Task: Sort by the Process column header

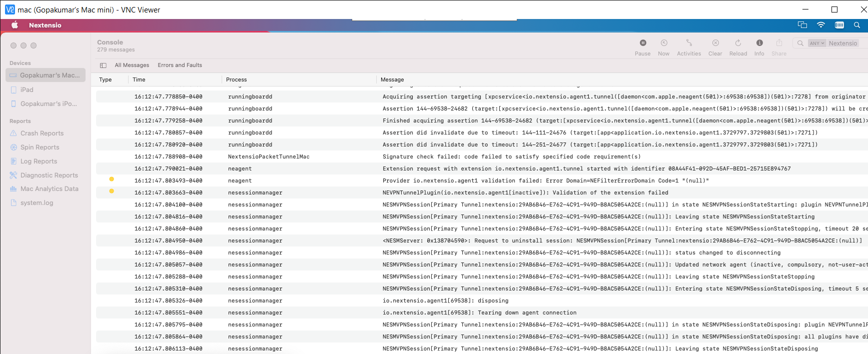Action: click(x=236, y=79)
